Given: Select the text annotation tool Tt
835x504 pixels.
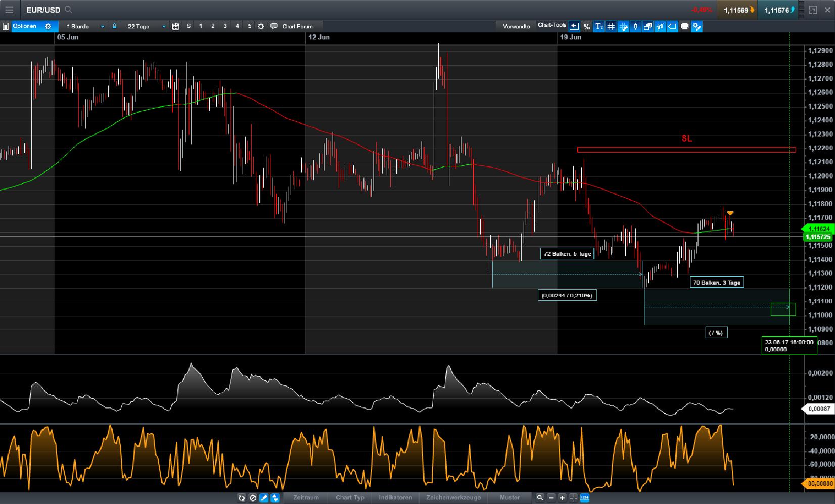Looking at the screenshot, I should (x=599, y=26).
